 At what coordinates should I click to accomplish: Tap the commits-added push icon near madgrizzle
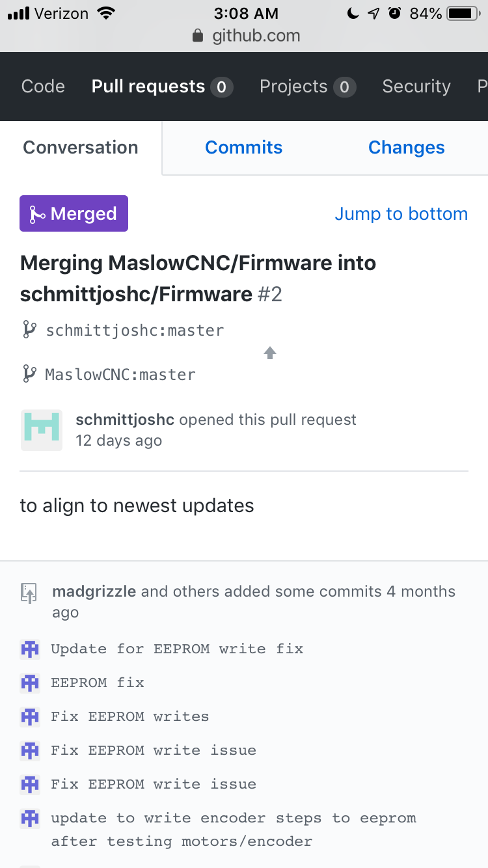click(29, 593)
